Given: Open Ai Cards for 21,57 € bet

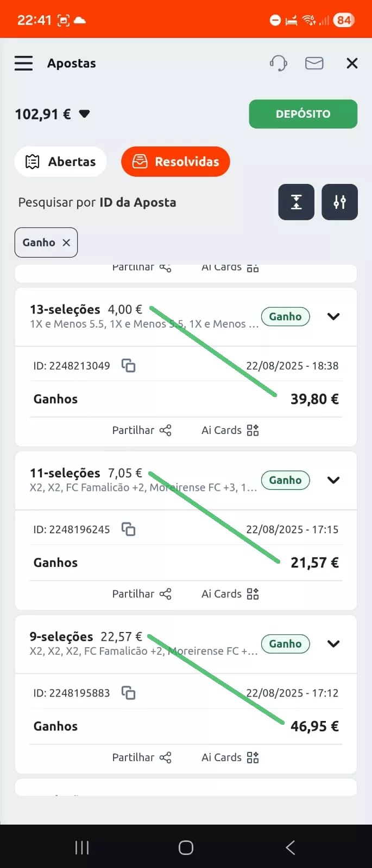Looking at the screenshot, I should pyautogui.click(x=230, y=594).
